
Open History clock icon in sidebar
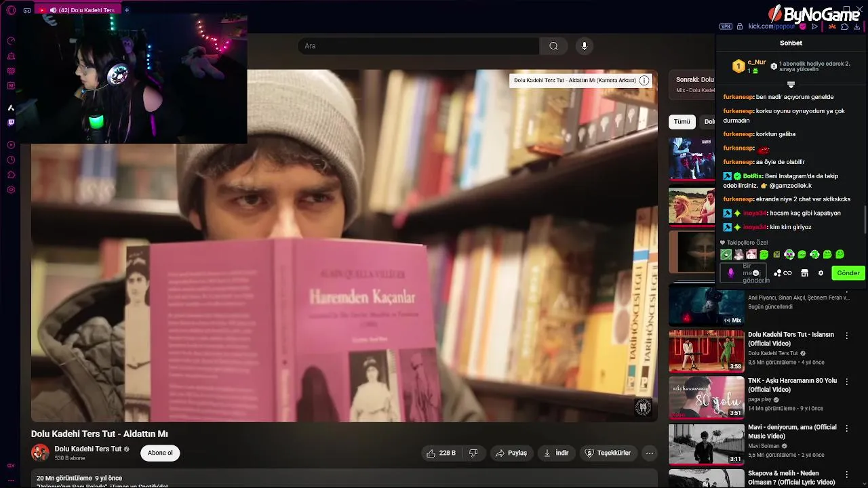pos(11,160)
